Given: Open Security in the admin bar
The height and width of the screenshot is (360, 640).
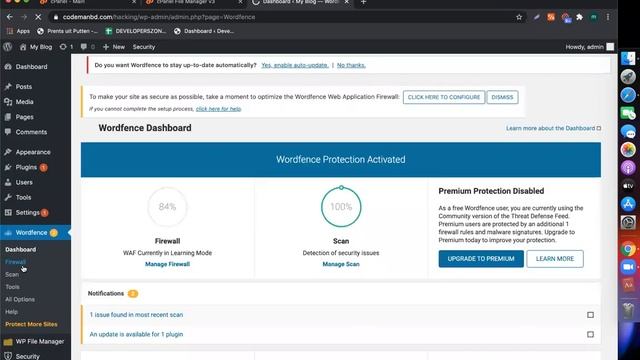Looking at the screenshot, I should [144, 47].
